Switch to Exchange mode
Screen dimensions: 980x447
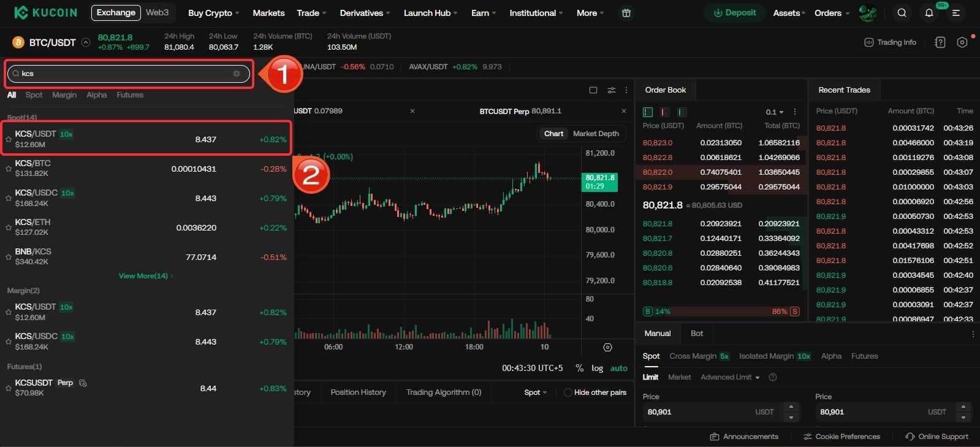116,12
